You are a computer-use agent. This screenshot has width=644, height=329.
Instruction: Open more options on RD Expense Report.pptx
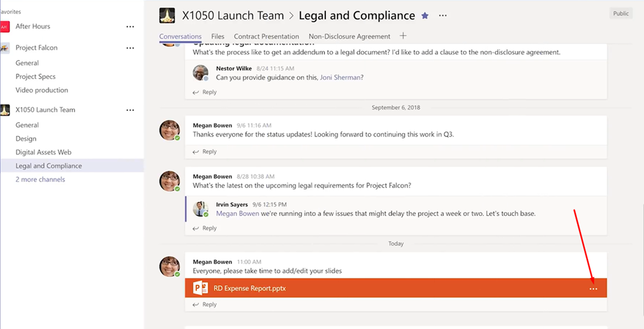593,289
